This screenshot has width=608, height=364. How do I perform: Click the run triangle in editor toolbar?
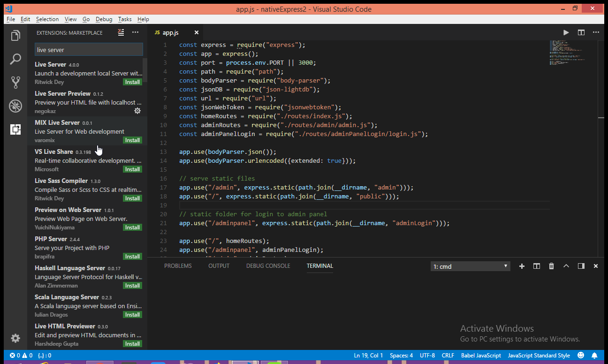coord(566,32)
